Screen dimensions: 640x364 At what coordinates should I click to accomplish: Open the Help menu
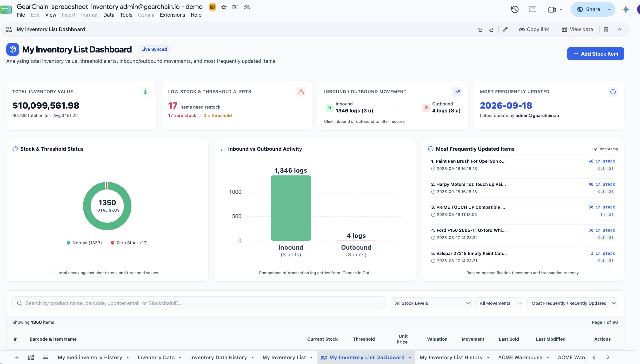pyautogui.click(x=196, y=15)
